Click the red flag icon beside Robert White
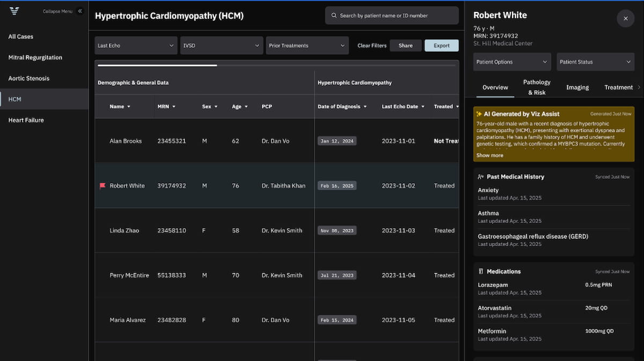Image resolution: width=644 pixels, height=361 pixels. pyautogui.click(x=103, y=186)
